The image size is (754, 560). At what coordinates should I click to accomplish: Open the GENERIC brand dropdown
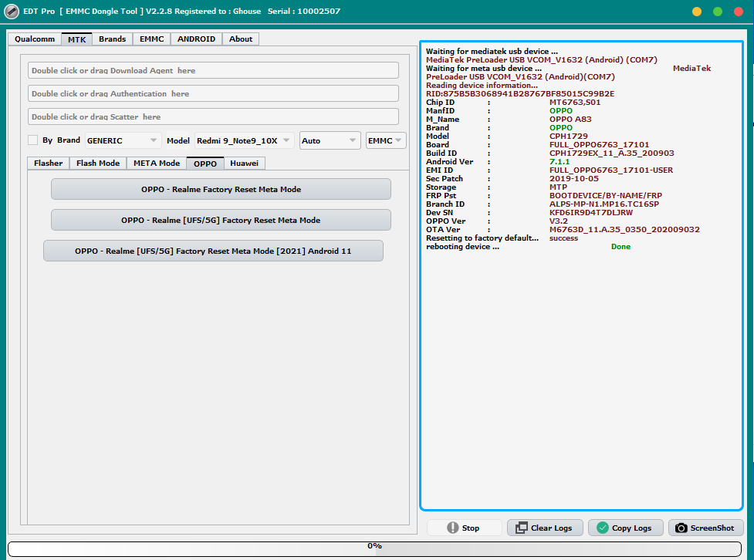123,140
